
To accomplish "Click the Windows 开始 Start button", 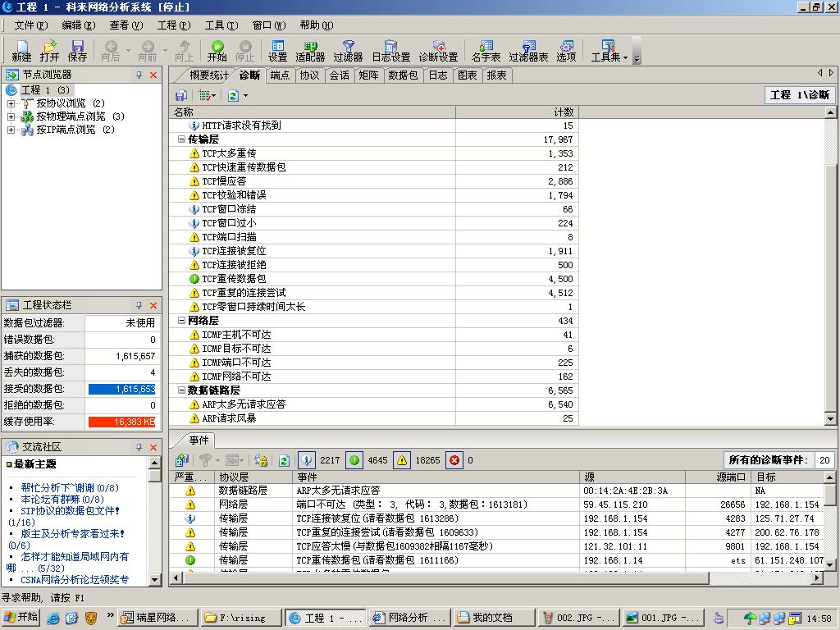I will pyautogui.click(x=21, y=618).
